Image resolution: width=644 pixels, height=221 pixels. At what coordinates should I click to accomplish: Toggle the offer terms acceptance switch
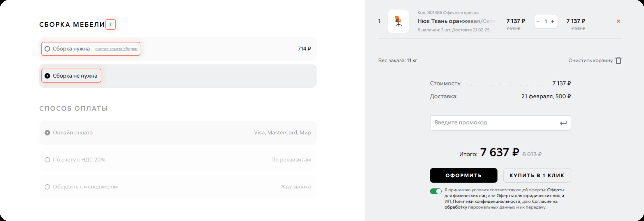click(x=436, y=191)
